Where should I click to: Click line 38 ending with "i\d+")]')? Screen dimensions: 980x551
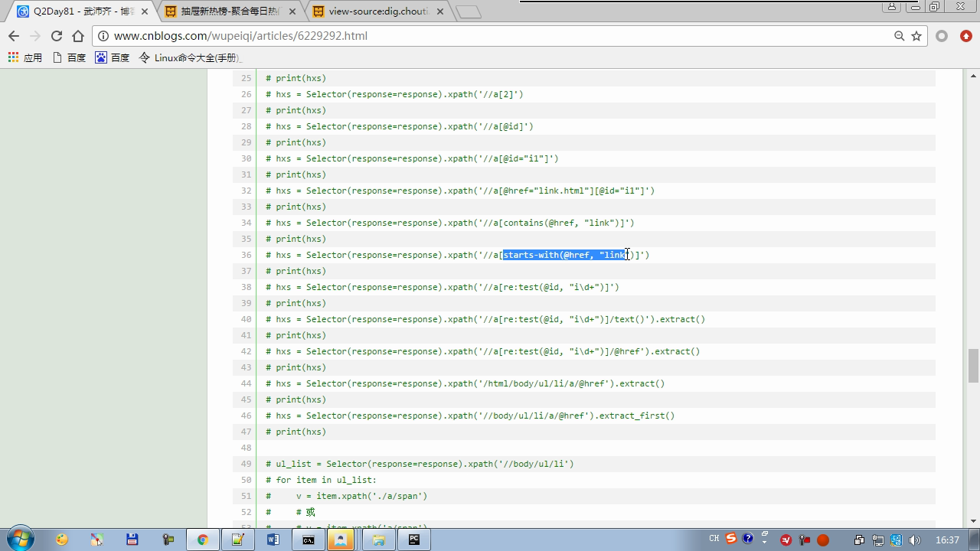pyautogui.click(x=443, y=287)
